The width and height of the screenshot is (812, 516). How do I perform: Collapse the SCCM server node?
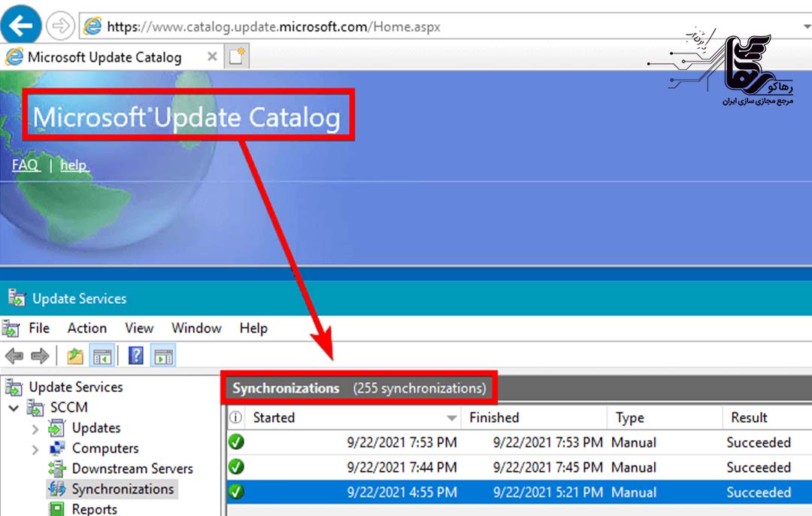(x=14, y=408)
